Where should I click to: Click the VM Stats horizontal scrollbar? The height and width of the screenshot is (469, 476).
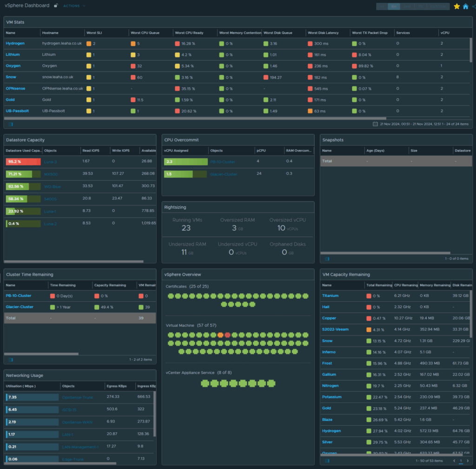point(195,119)
